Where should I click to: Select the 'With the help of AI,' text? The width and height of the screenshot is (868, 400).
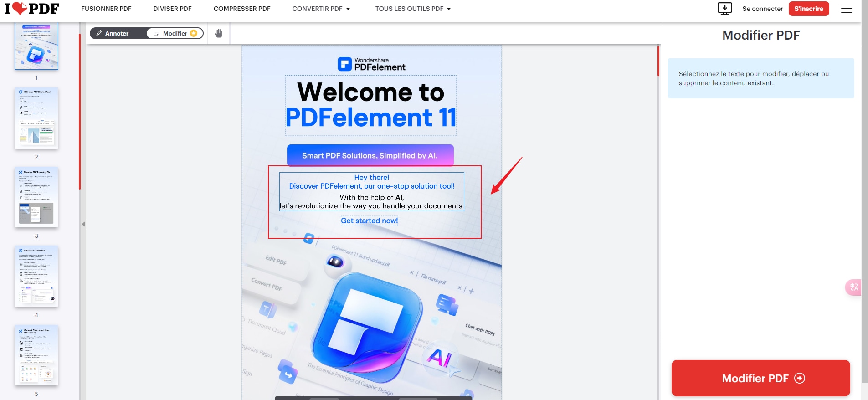372,197
